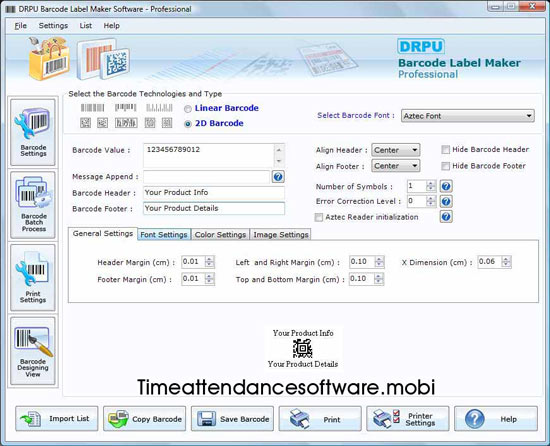550x446 pixels.
Task: Open the Align Header dropdown
Action: coord(395,150)
